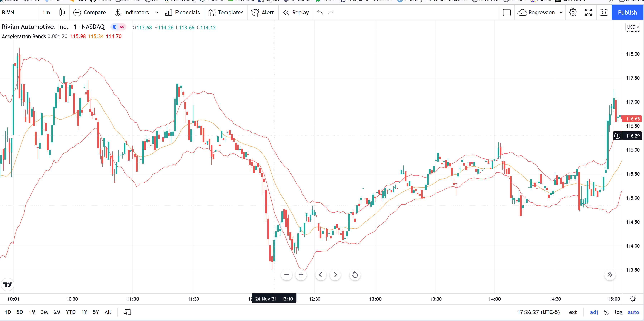The width and height of the screenshot is (644, 321).
Task: Select the YTD date range
Action: pyautogui.click(x=71, y=312)
